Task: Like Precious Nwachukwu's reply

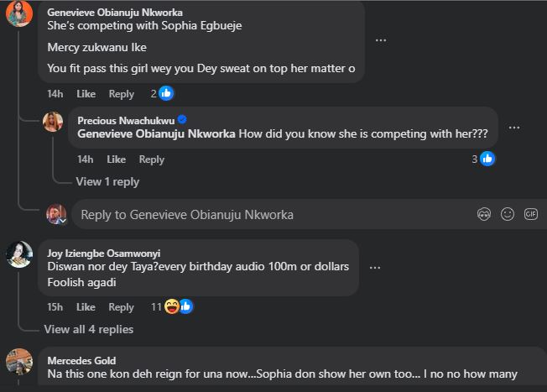Action: point(116,159)
